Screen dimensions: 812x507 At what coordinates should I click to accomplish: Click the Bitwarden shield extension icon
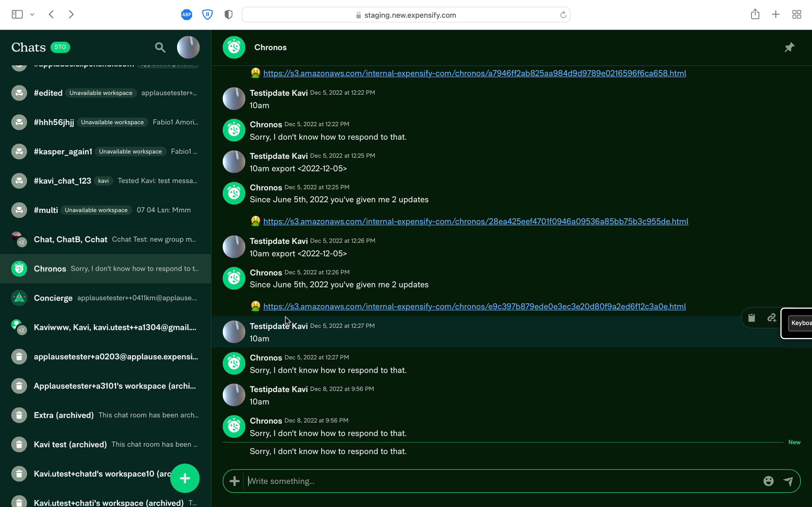point(207,14)
